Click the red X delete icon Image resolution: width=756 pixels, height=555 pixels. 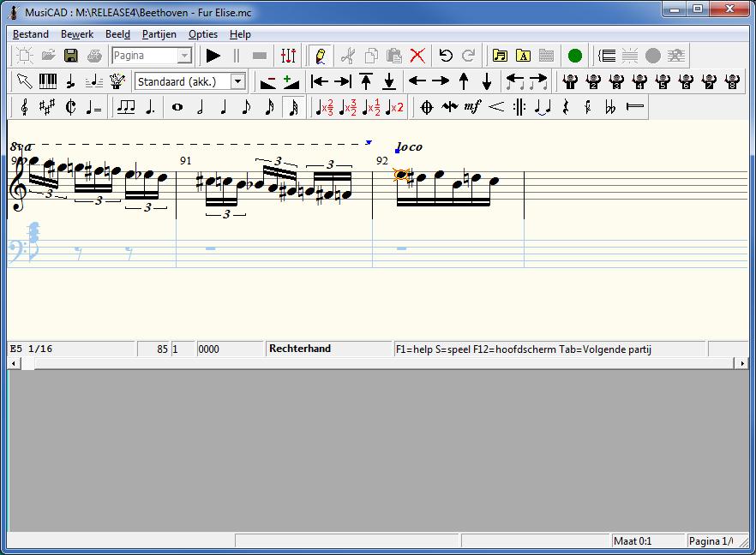417,56
